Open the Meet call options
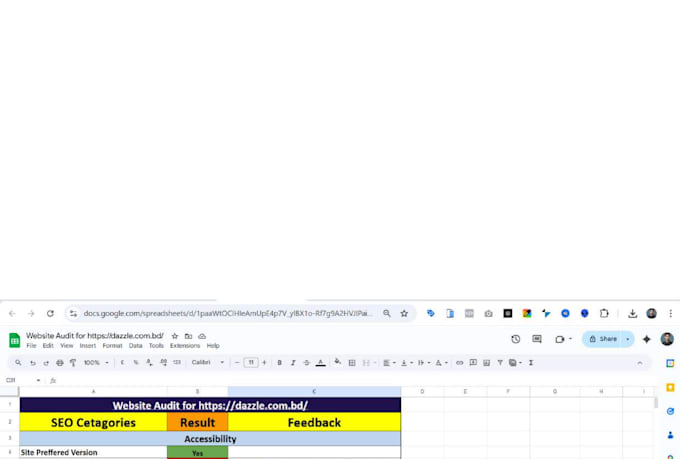The image size is (680, 459). (x=563, y=339)
